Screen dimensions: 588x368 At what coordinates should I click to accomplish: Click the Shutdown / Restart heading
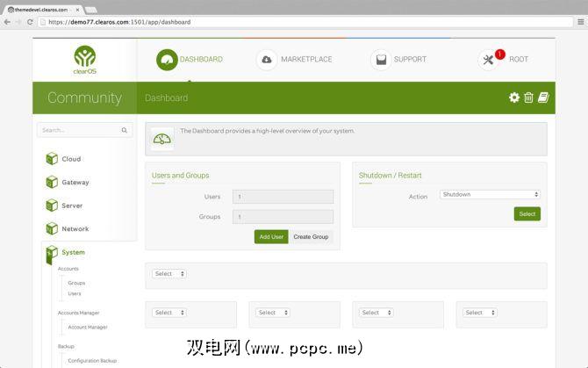coord(390,175)
